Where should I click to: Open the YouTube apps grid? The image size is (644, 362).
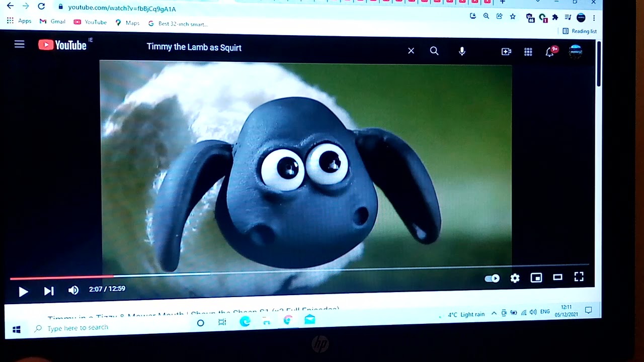pos(528,51)
